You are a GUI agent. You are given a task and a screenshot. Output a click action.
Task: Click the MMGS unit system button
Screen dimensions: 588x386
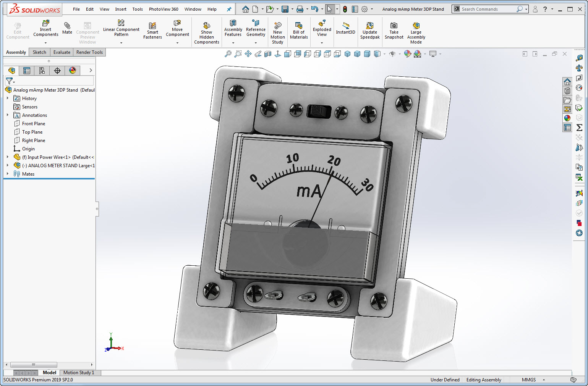pos(528,380)
